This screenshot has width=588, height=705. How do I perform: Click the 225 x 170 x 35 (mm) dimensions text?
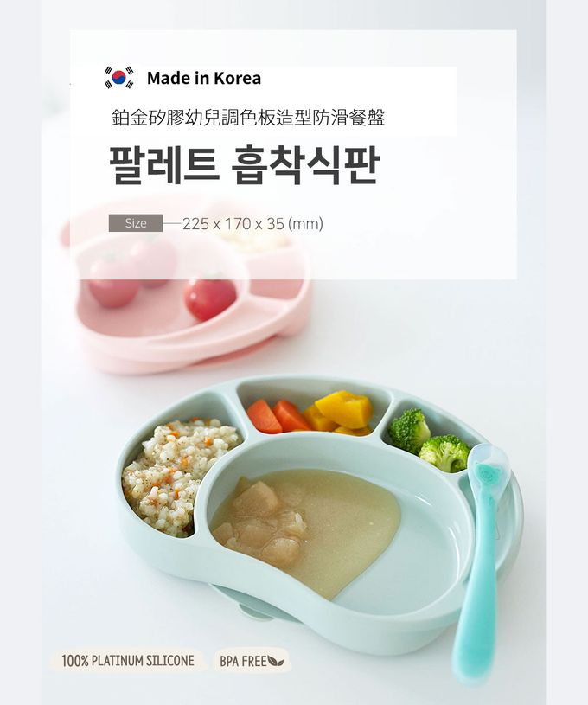[252, 223]
